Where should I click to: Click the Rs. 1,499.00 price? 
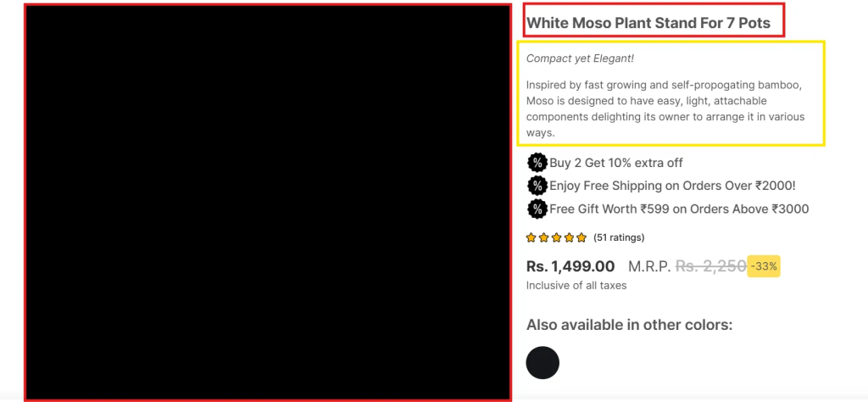[x=570, y=266]
